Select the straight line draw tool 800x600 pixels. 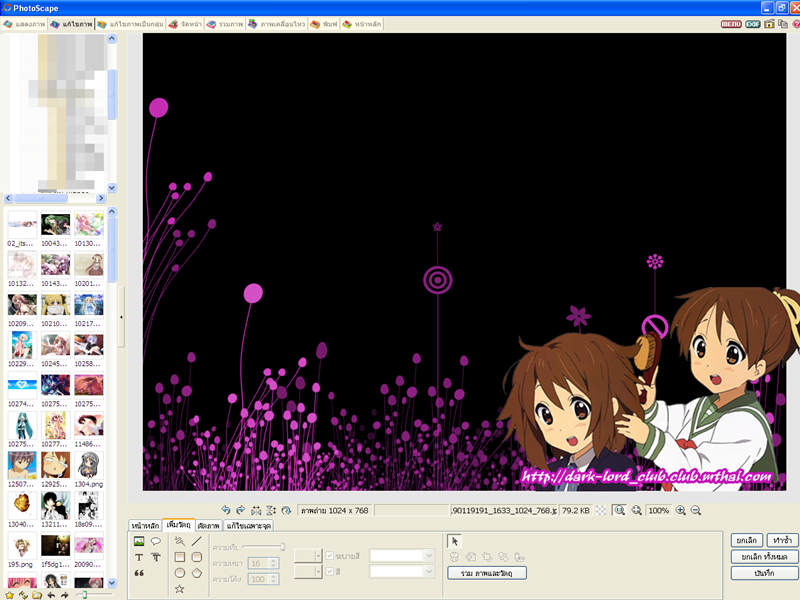click(196, 541)
